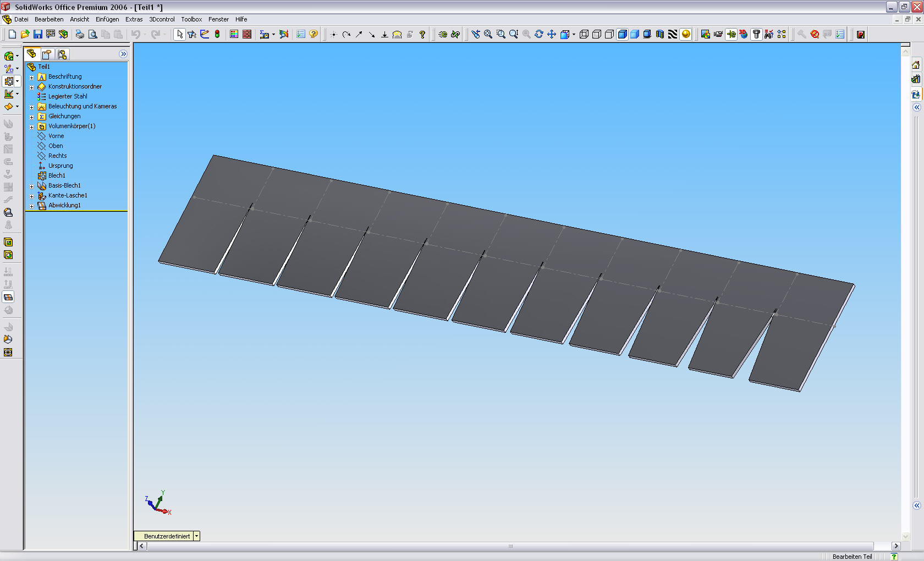Toggle Shadows in Shaded Mode
924x561 pixels.
click(x=647, y=34)
